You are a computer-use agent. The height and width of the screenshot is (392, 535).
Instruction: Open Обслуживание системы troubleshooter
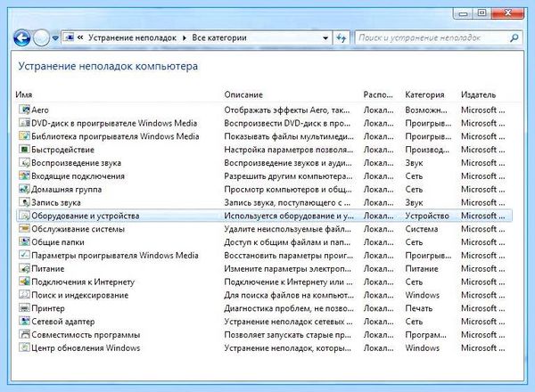(x=78, y=229)
